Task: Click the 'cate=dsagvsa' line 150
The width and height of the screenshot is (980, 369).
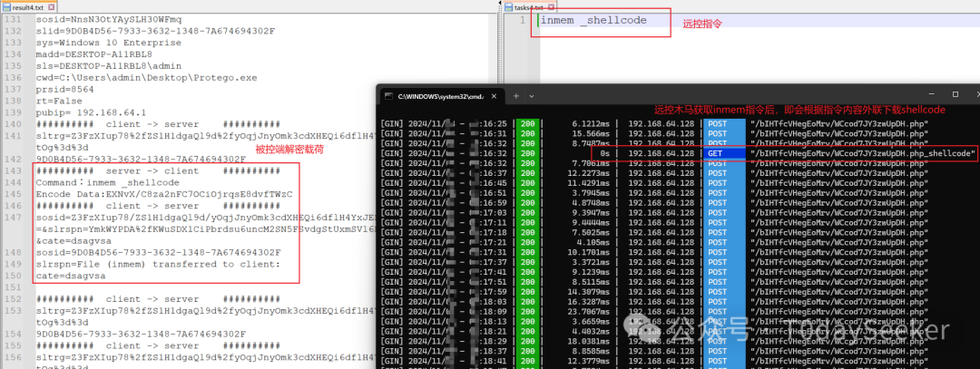Action: tap(70, 276)
